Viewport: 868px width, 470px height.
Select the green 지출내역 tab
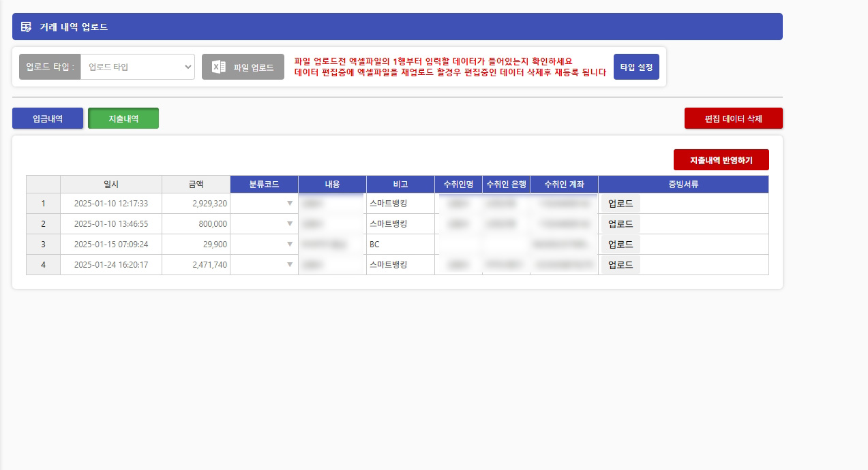[x=123, y=118]
